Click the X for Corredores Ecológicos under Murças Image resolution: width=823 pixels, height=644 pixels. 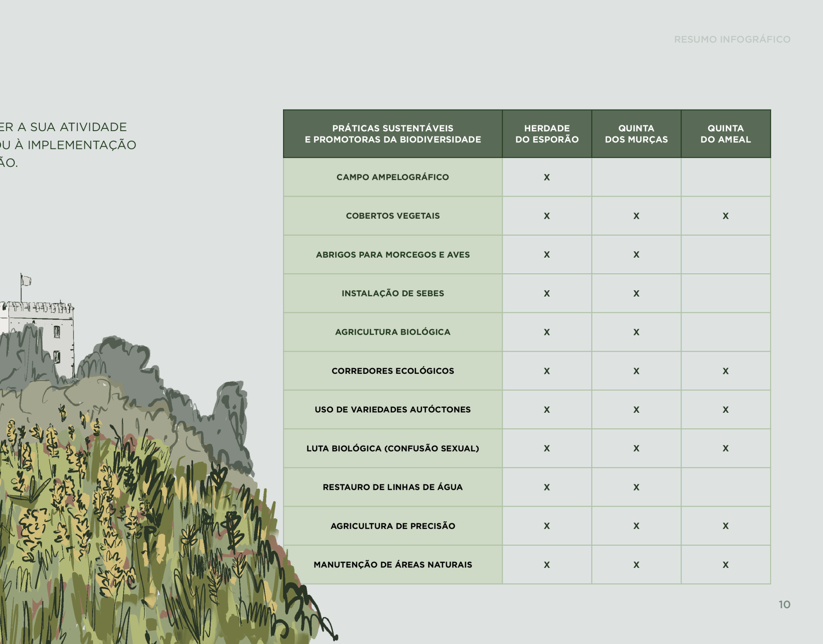coord(636,371)
